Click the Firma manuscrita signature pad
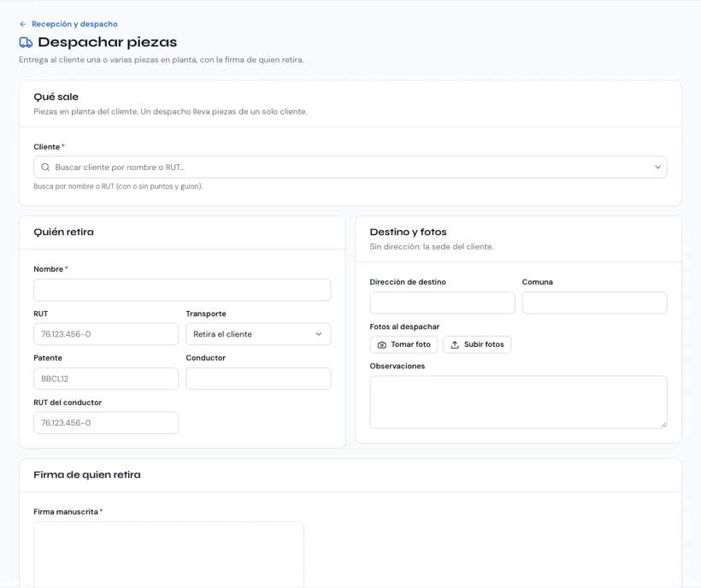Screen dimensions: 701x588 tap(168, 555)
